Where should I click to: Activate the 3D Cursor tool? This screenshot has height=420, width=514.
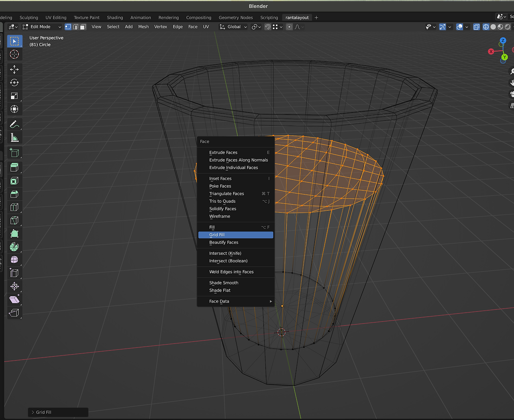coord(14,55)
